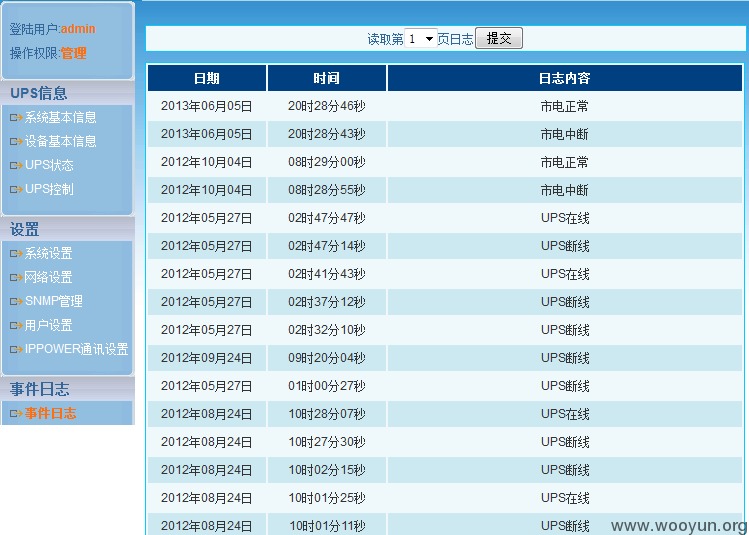
Task: Open 系统基本信息 page
Action: pos(61,117)
